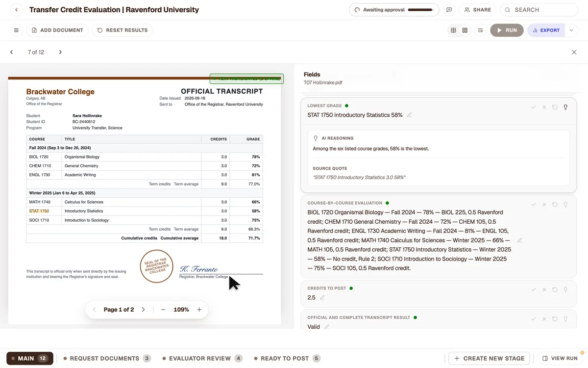Screen dimensions: 588x368
Task: Select the Main stage tab
Action: (x=29, y=358)
